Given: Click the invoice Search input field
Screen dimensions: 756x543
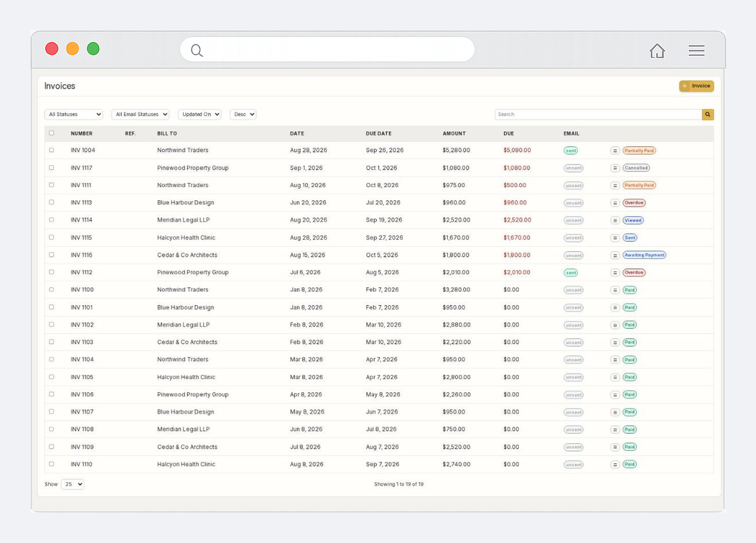Looking at the screenshot, I should click(598, 114).
